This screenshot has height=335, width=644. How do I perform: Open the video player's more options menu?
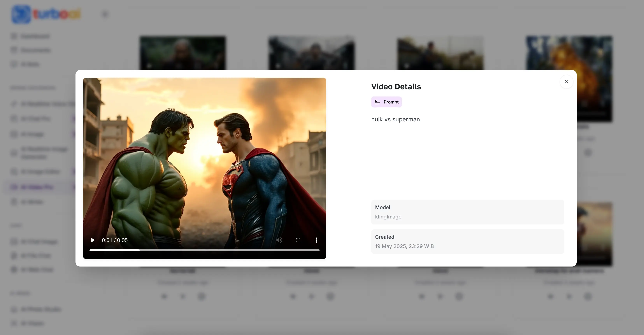click(317, 240)
